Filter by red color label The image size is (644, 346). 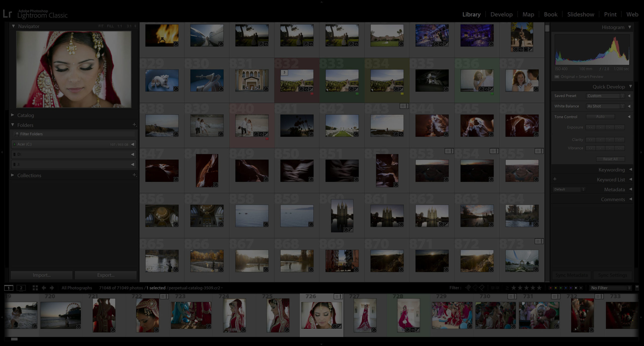[x=551, y=288]
